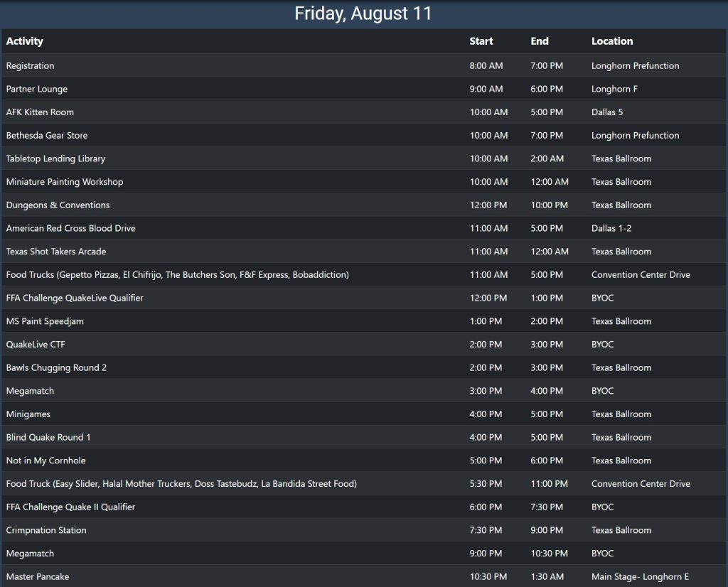
Task: Click BYOC in the QuakeLive CTF row
Action: pyautogui.click(x=603, y=344)
